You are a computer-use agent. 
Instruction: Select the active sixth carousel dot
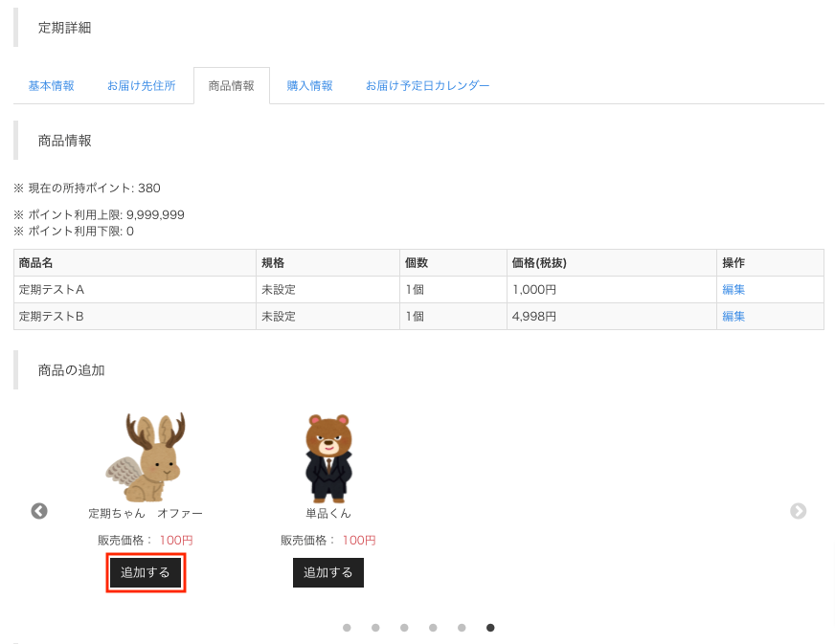(490, 628)
